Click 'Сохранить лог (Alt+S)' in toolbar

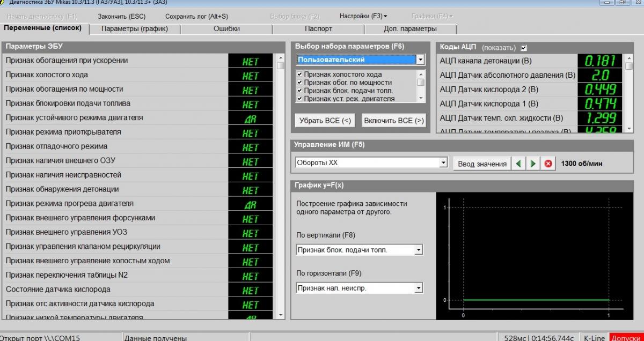(x=196, y=16)
